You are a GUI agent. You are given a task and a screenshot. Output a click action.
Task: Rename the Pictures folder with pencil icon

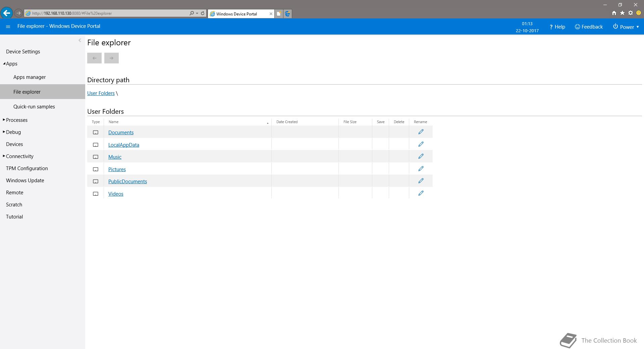pyautogui.click(x=421, y=169)
